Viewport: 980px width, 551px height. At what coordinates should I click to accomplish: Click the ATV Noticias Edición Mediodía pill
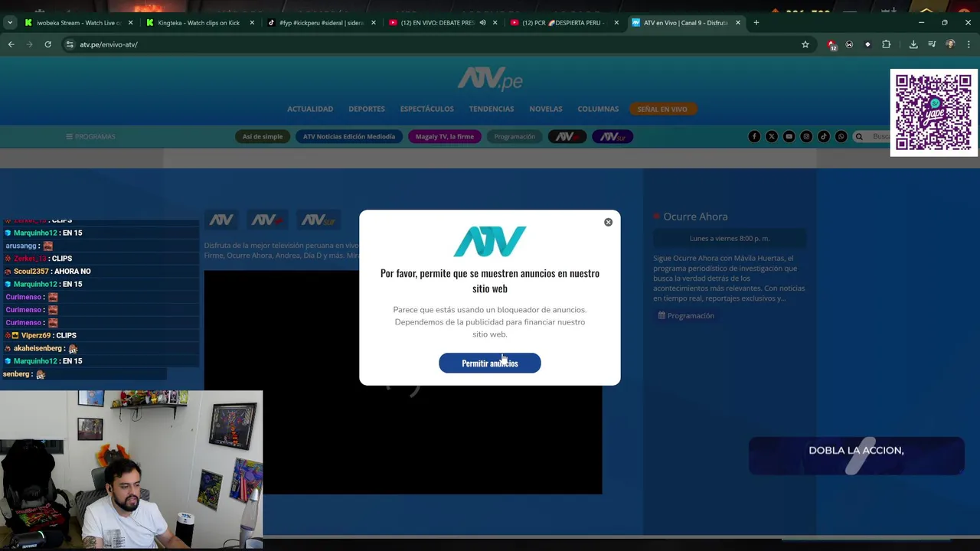coord(349,136)
